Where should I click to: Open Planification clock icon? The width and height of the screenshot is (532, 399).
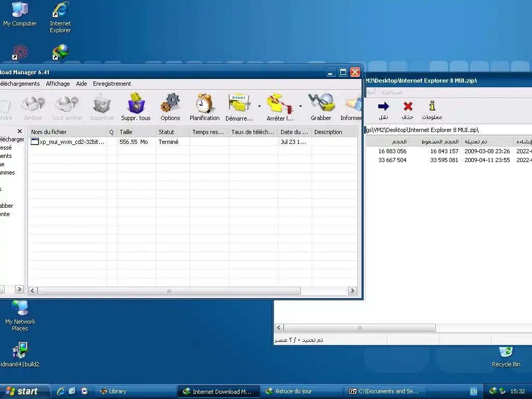204,108
